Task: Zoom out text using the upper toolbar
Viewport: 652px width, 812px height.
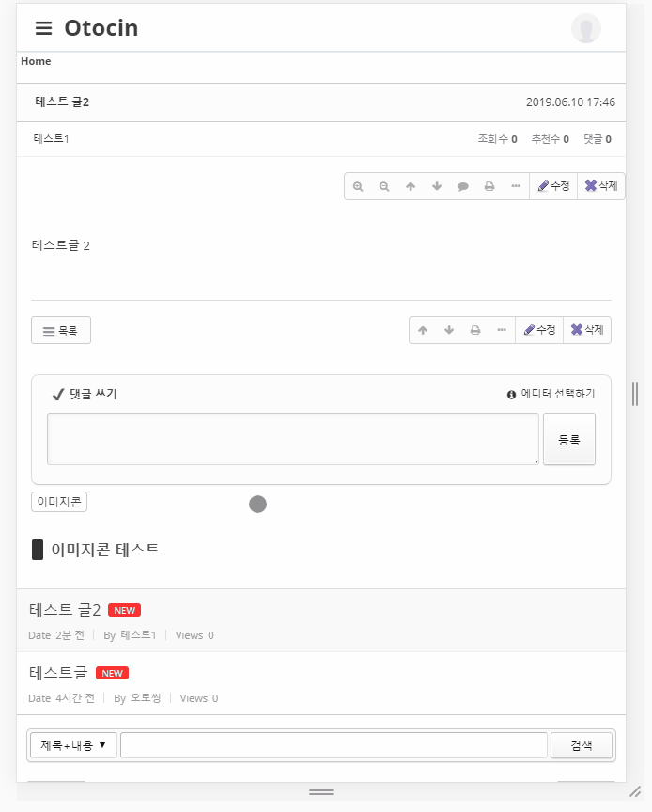Action: tap(384, 186)
